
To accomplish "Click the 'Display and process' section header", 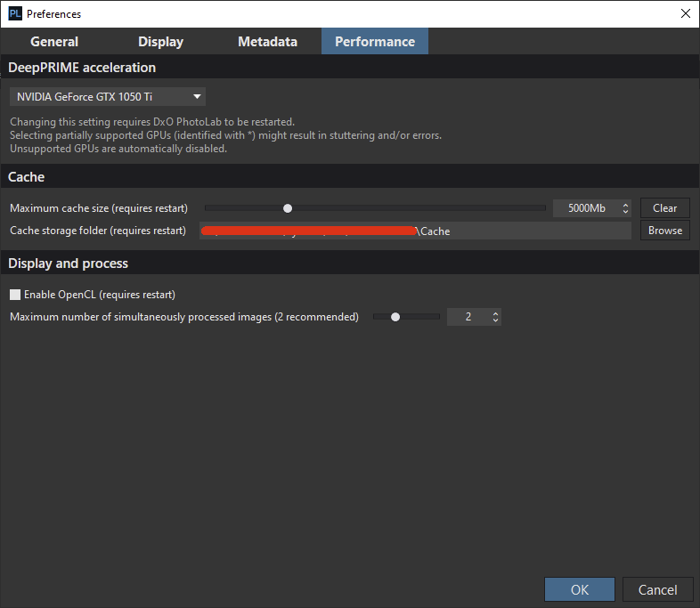I will 68,263.
